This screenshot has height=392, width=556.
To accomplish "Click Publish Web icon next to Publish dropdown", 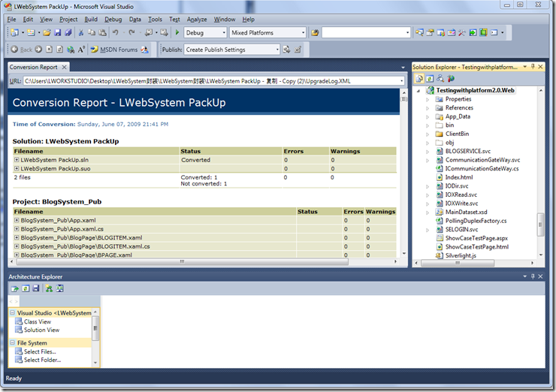I will pyautogui.click(x=286, y=50).
